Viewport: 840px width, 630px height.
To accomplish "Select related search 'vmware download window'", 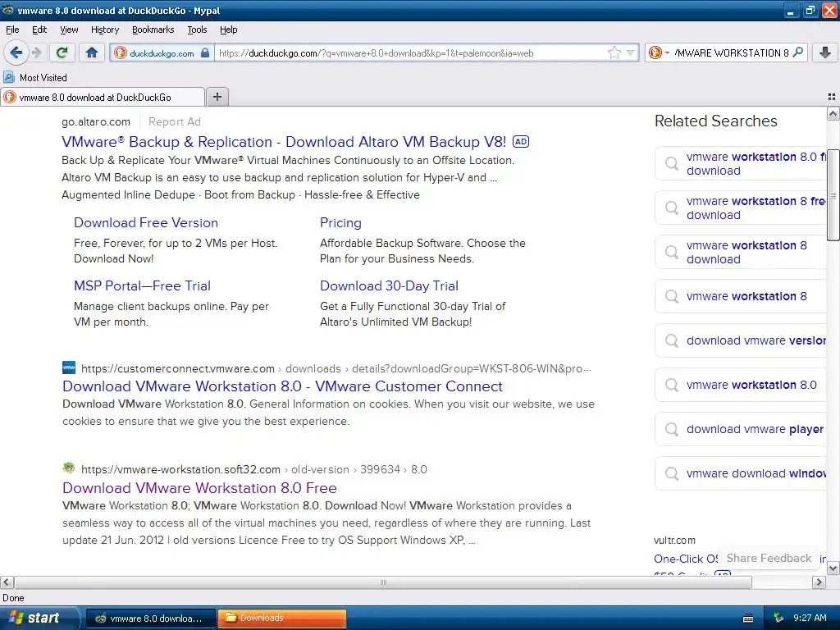I will tap(741, 473).
